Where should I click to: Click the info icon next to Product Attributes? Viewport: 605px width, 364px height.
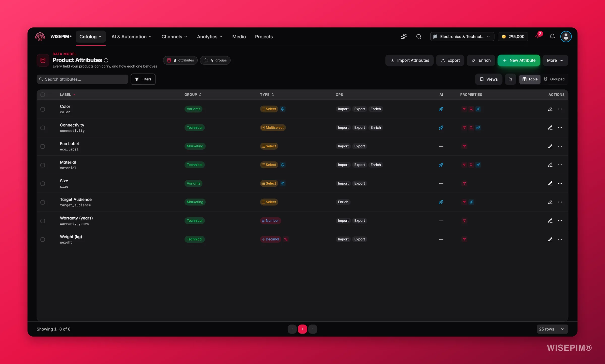[106, 60]
